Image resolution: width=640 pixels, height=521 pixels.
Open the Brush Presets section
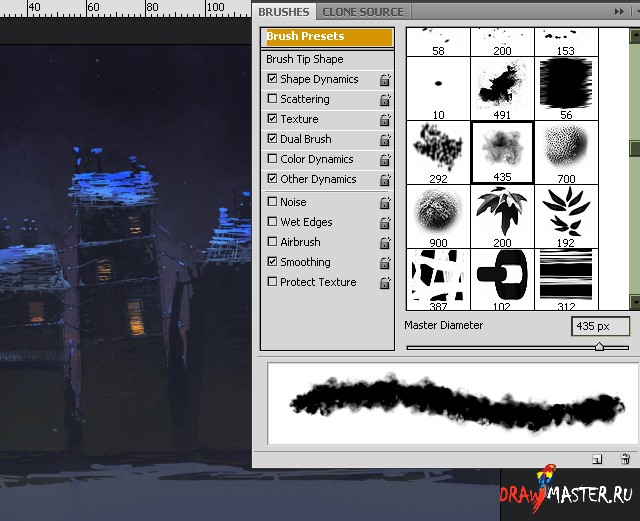pos(327,37)
